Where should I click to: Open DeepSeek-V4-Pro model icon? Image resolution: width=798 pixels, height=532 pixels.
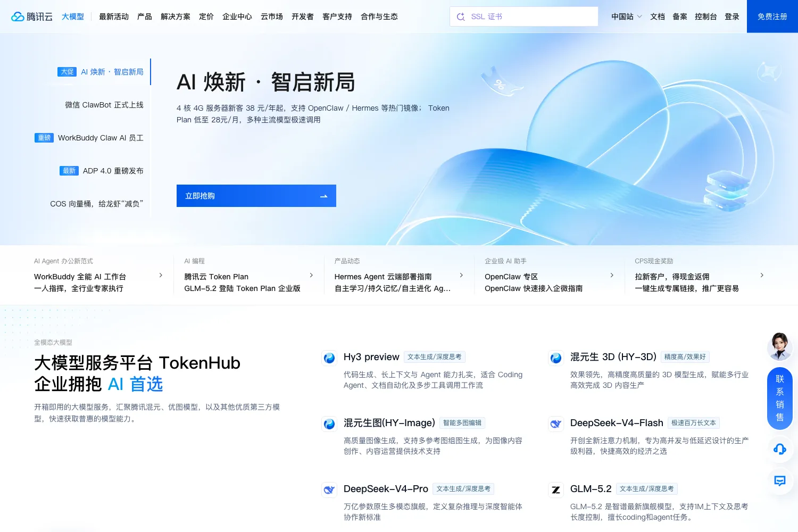click(329, 490)
